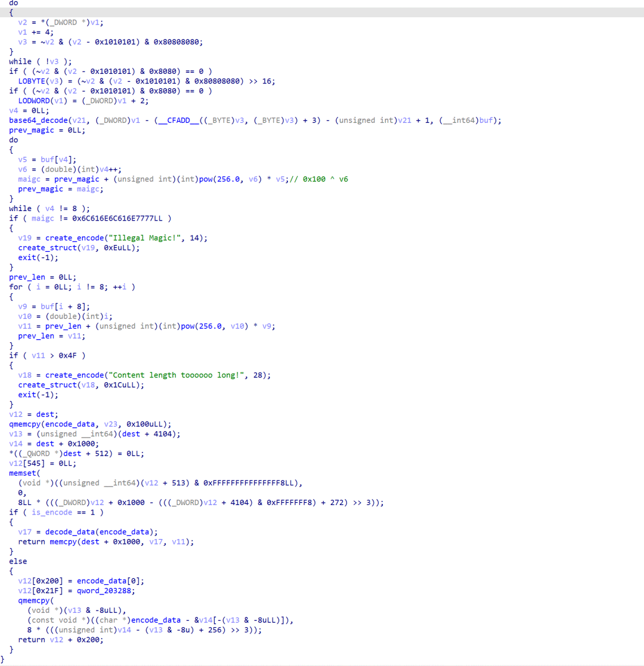Click the highlighted opening brace line at top
Screen dimensions: 644x666
tap(322, 13)
